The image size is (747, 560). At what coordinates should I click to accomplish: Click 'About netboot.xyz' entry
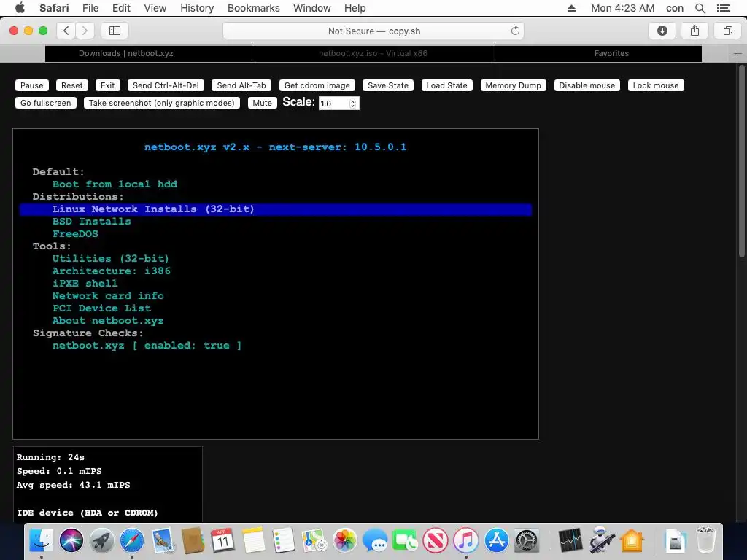point(108,321)
